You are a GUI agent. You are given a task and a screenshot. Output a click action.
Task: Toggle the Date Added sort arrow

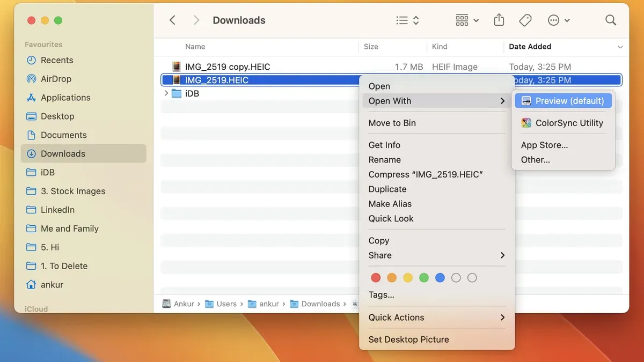pos(620,47)
